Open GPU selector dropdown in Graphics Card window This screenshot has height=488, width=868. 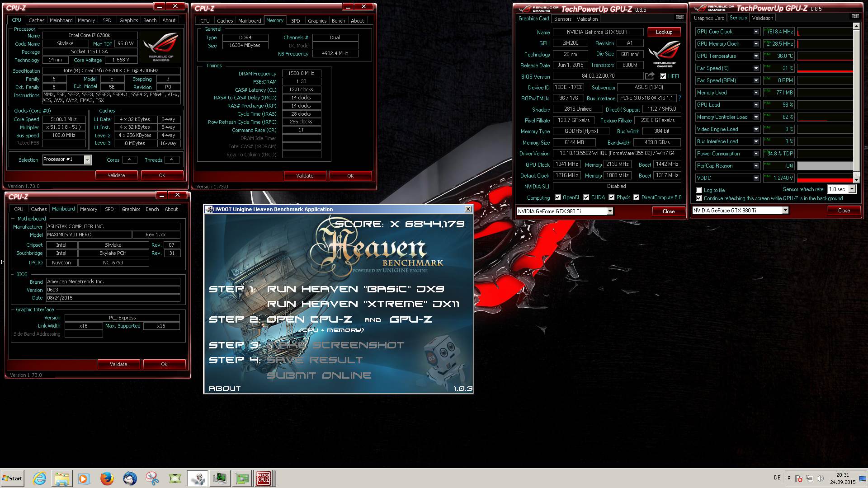click(609, 211)
